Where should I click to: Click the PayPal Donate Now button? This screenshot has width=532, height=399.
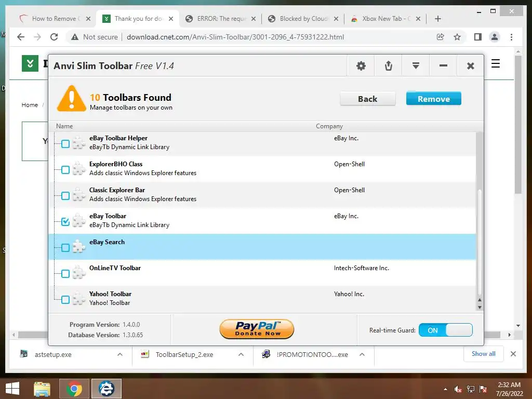tap(257, 329)
